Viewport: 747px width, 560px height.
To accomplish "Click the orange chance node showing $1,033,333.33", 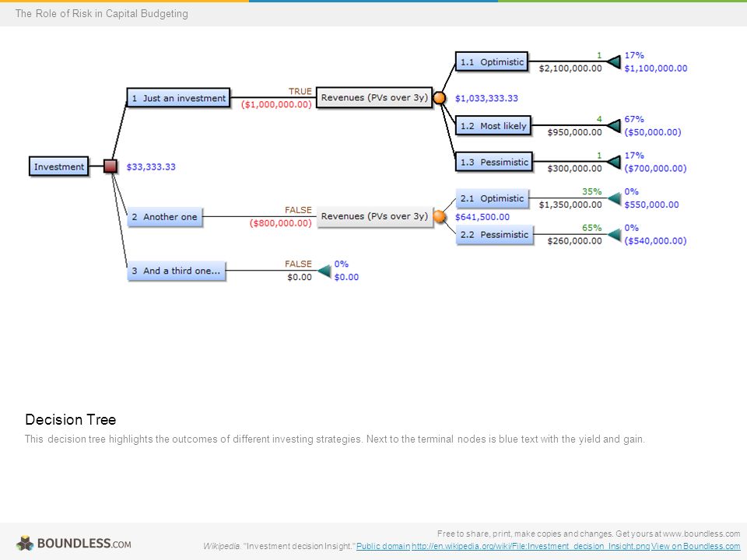I will tap(439, 98).
